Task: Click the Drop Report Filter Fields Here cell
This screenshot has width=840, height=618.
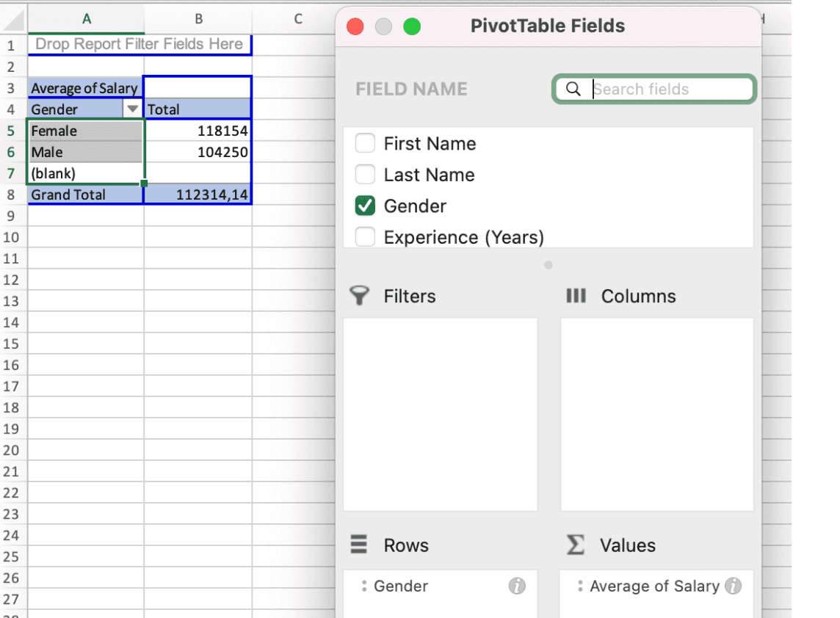Action: [x=139, y=44]
